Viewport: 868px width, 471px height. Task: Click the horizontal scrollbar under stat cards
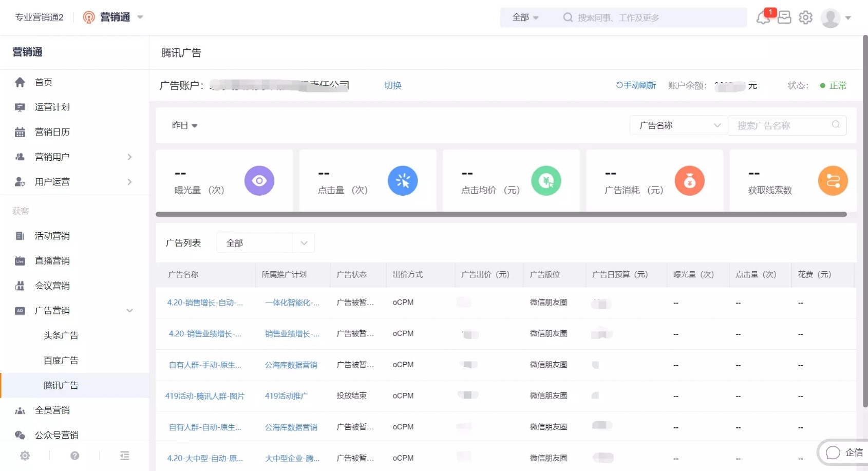tap(501, 214)
